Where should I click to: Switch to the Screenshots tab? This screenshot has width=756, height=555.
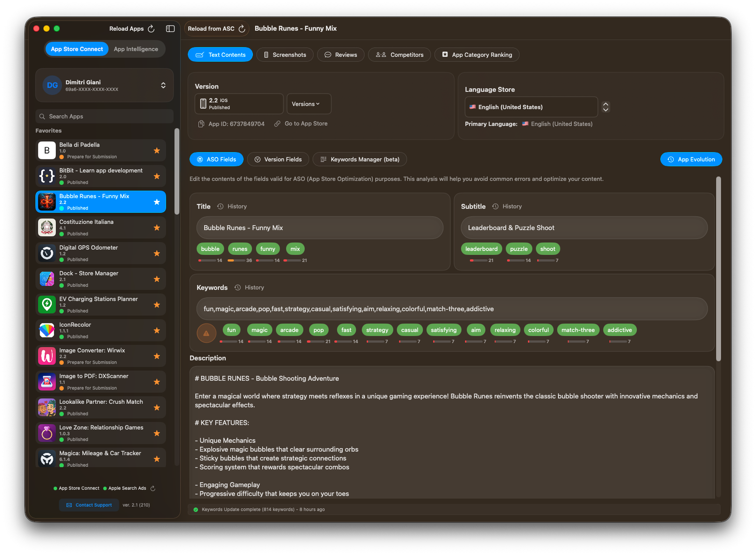tap(285, 54)
